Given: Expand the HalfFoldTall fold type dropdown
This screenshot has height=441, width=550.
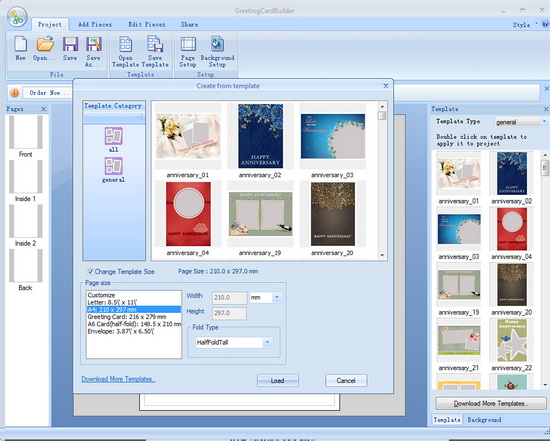Looking at the screenshot, I should [x=267, y=342].
